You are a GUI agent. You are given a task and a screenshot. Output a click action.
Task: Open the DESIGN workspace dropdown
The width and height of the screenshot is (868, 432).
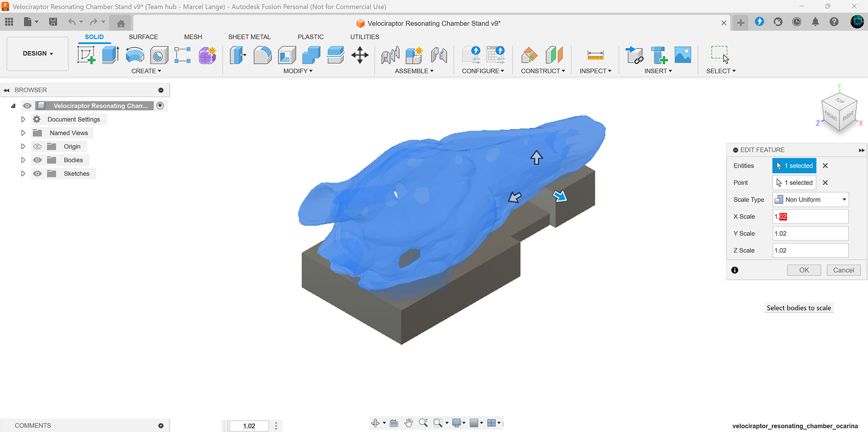pos(38,53)
